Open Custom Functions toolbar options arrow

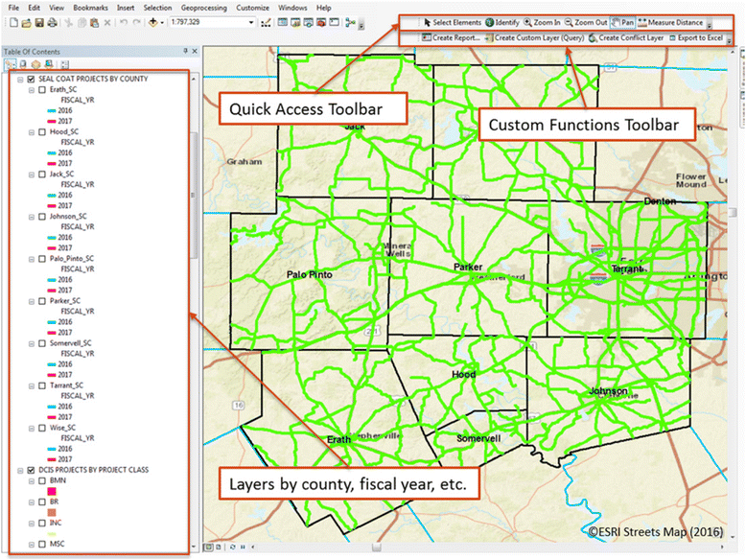[x=729, y=40]
